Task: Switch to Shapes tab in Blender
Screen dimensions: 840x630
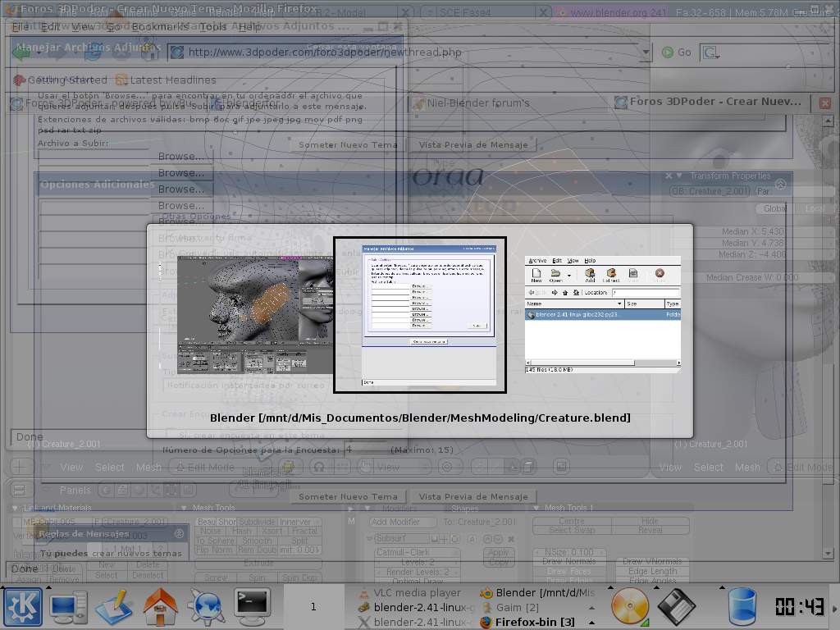Action: click(x=465, y=508)
